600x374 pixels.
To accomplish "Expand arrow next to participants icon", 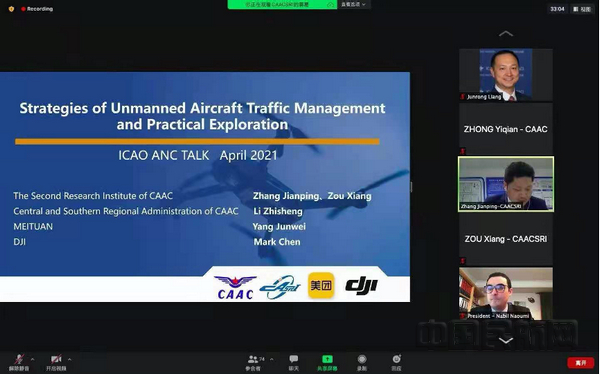I will 272,359.
